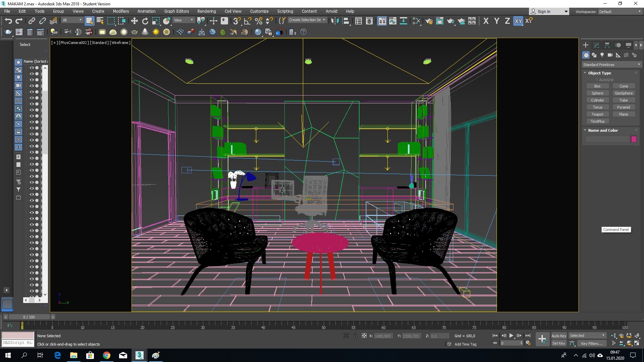
Task: Open the Rendering menu
Action: pyautogui.click(x=206, y=11)
